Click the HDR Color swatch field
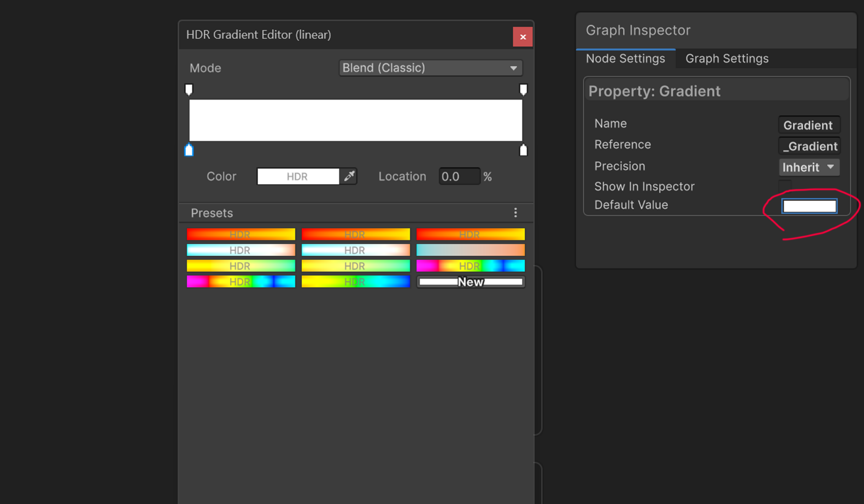Viewport: 864px width, 504px height. (298, 176)
